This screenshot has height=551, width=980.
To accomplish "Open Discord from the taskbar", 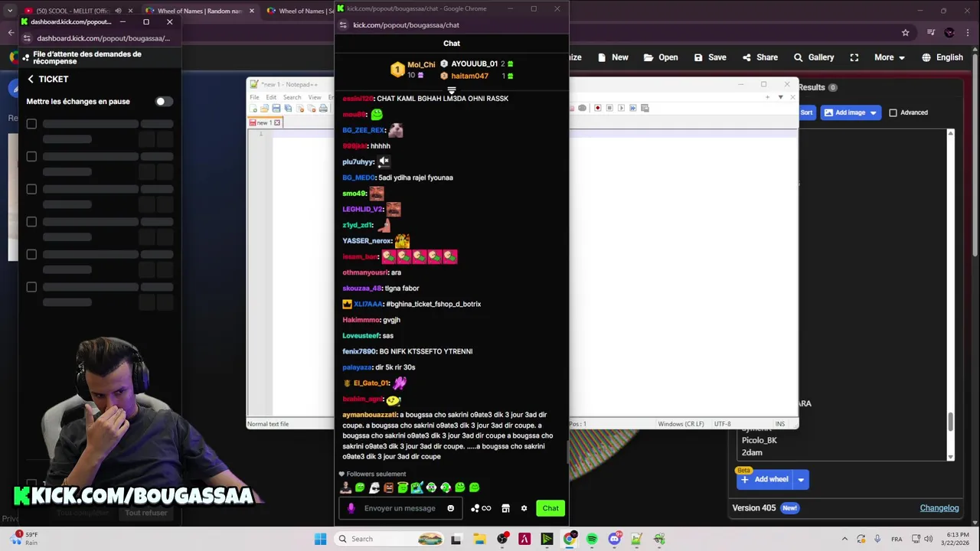I will (x=614, y=539).
